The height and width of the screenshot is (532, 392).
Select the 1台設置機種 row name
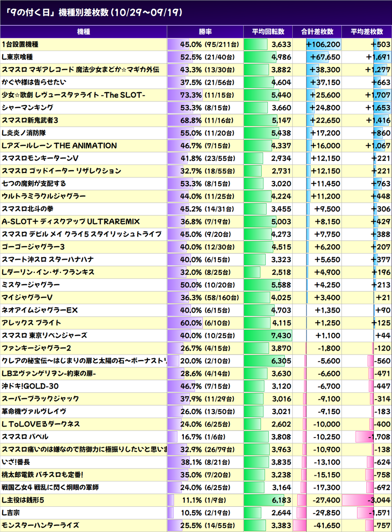pos(20,44)
